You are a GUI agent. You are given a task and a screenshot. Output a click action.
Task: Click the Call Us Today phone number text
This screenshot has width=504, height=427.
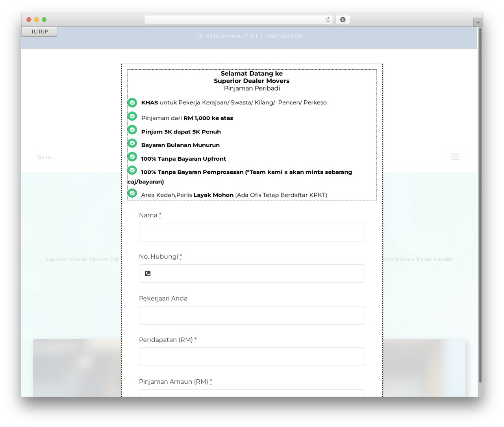coord(249,36)
